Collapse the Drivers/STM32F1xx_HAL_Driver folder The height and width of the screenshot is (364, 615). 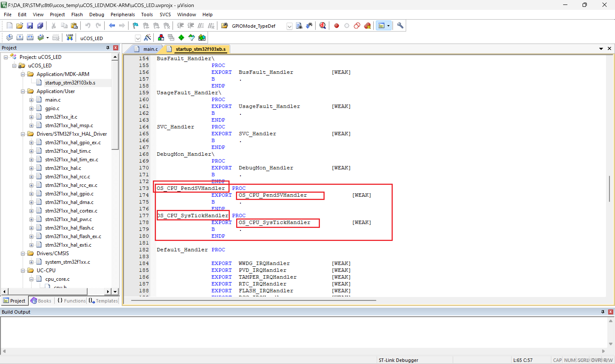[23, 134]
